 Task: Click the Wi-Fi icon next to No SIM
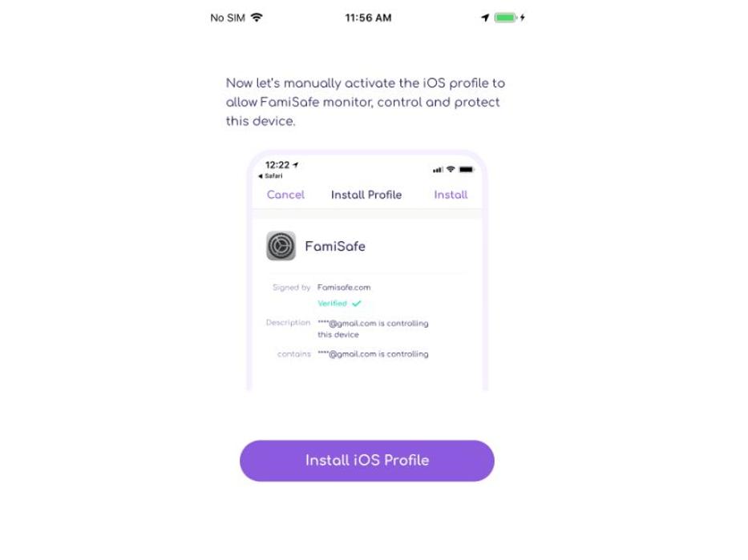pyautogui.click(x=257, y=18)
